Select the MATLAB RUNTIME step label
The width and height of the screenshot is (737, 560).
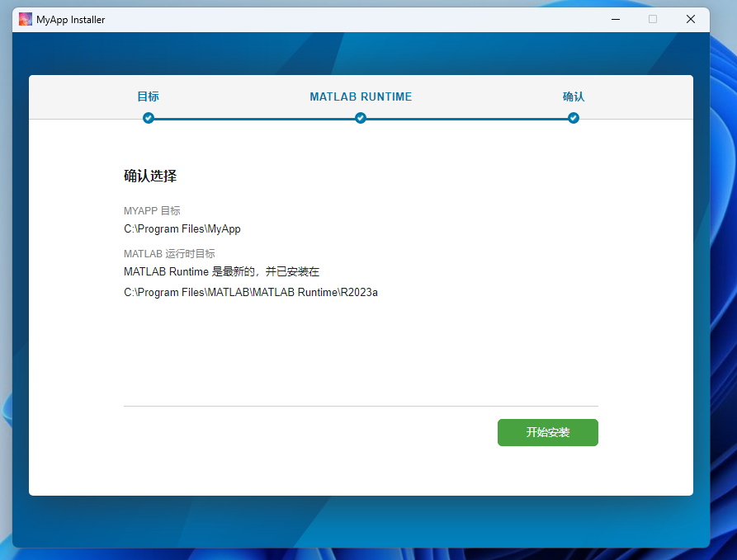click(x=361, y=96)
